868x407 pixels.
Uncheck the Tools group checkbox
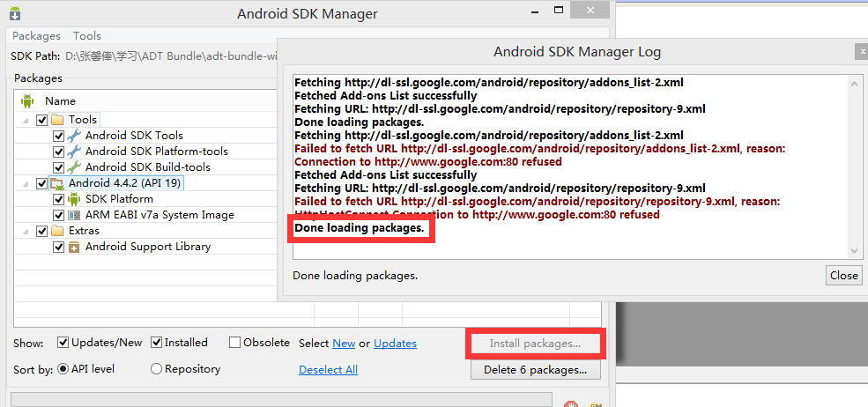[41, 120]
